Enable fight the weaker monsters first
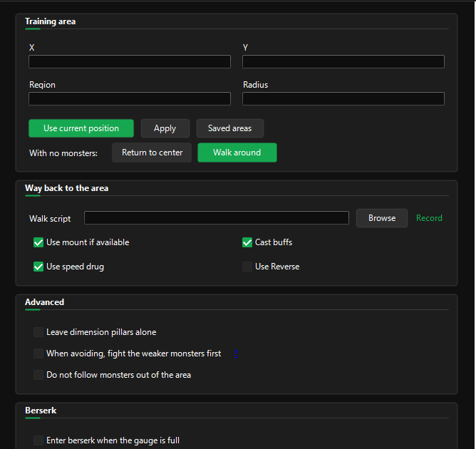Screen dimensions: 476x449 click(x=38, y=353)
